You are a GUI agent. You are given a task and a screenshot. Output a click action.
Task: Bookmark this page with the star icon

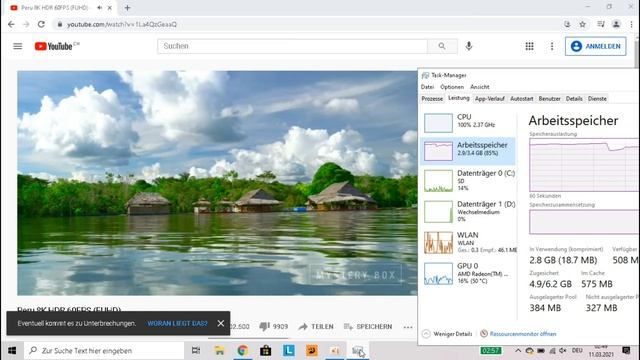click(x=582, y=24)
